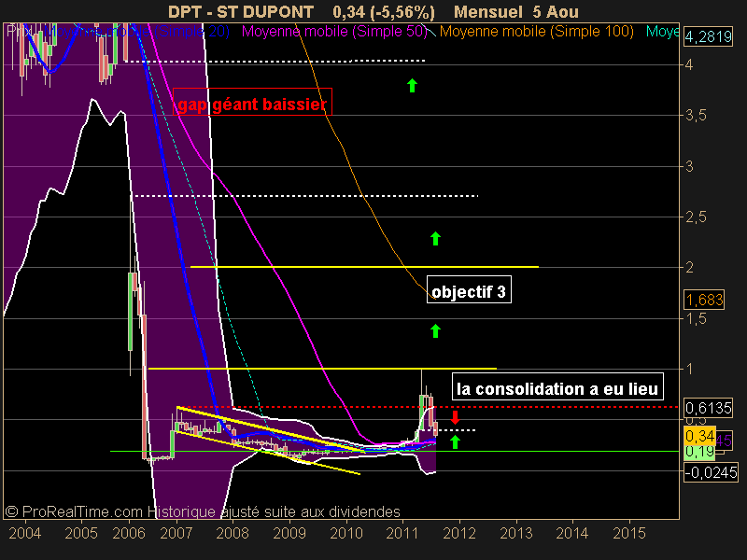Select the yellow horizontal line at 1
The width and height of the screenshot is (747, 560).
(322, 368)
